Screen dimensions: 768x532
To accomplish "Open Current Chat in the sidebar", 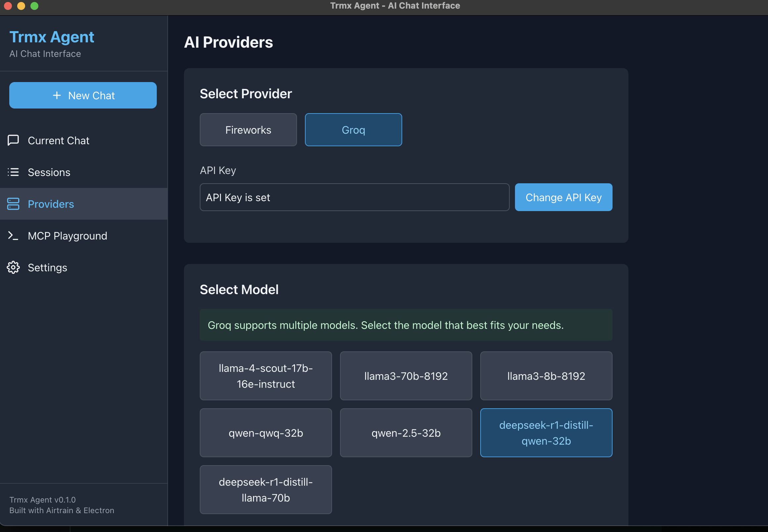I will 84,140.
